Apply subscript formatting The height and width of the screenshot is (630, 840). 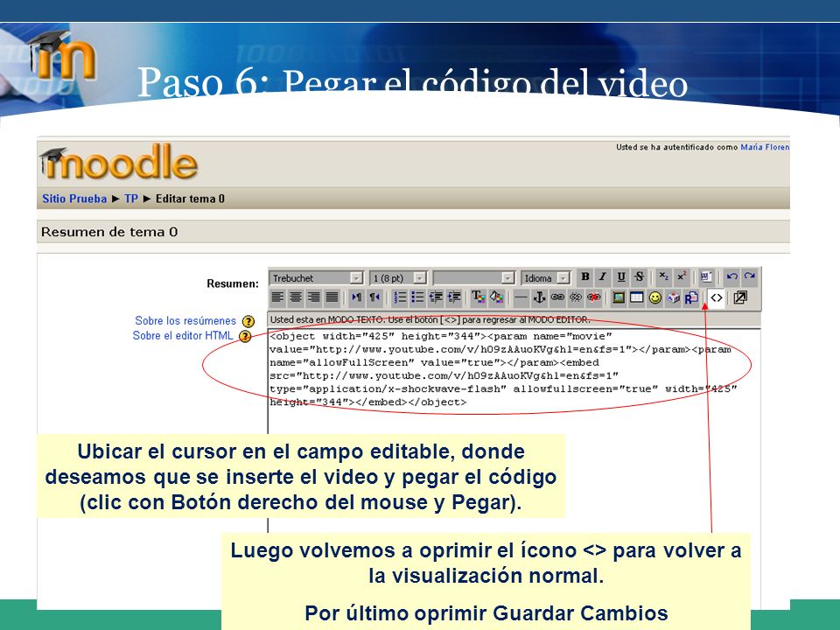point(663,277)
